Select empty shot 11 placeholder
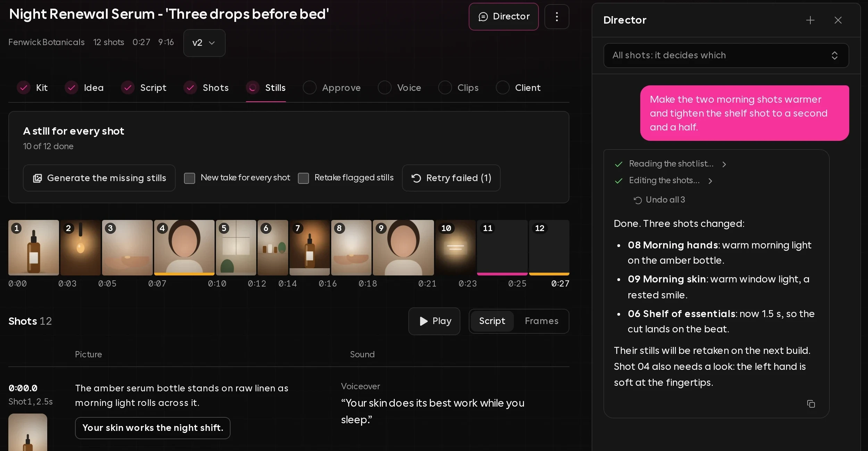Screen dimensions: 868x451 tap(502, 247)
